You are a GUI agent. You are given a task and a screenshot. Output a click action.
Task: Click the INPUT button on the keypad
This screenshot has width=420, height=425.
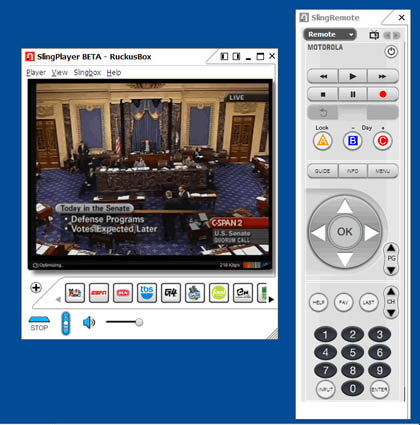pyautogui.click(x=325, y=389)
